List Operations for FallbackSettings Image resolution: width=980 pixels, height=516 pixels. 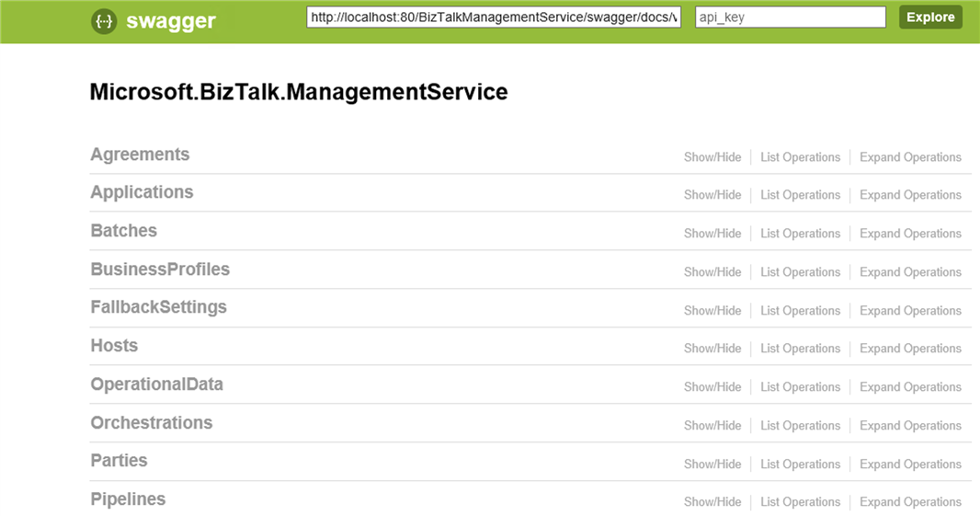[801, 310]
